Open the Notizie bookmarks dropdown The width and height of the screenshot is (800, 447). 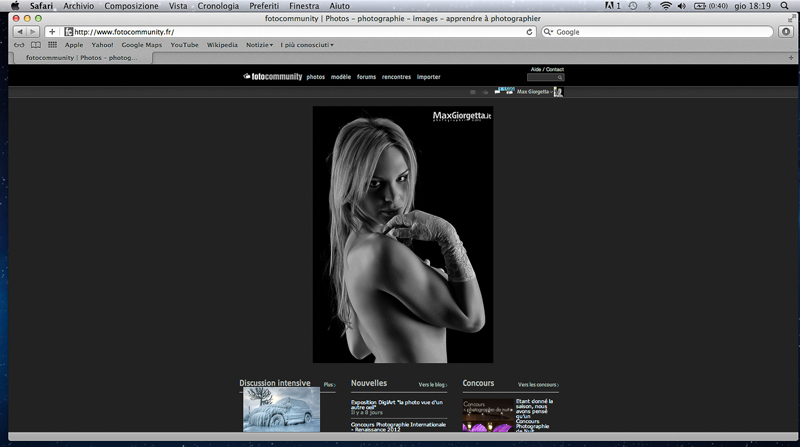pos(259,45)
